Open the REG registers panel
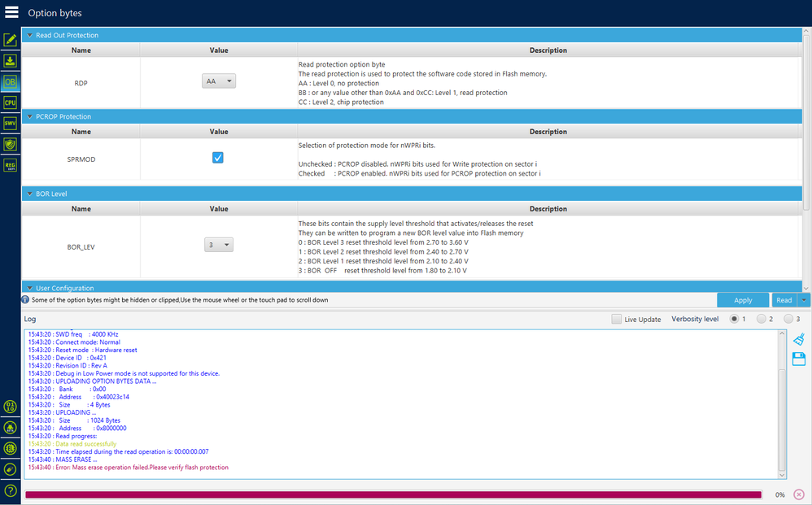This screenshot has height=505, width=812. click(11, 165)
